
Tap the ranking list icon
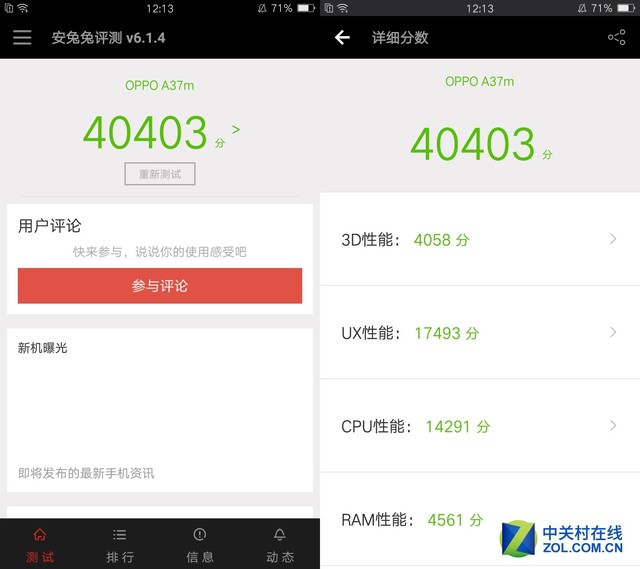[120, 535]
